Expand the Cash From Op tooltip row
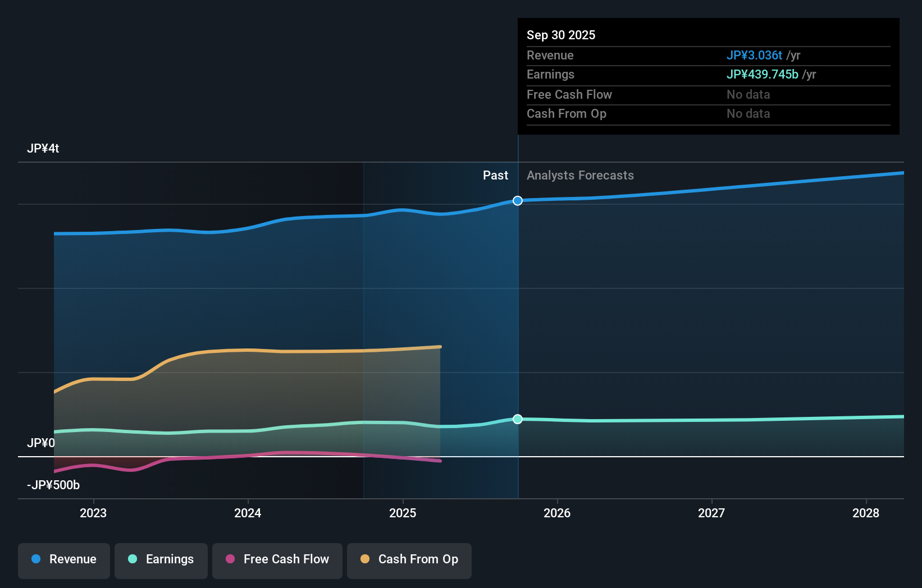The image size is (922, 588). pos(567,113)
